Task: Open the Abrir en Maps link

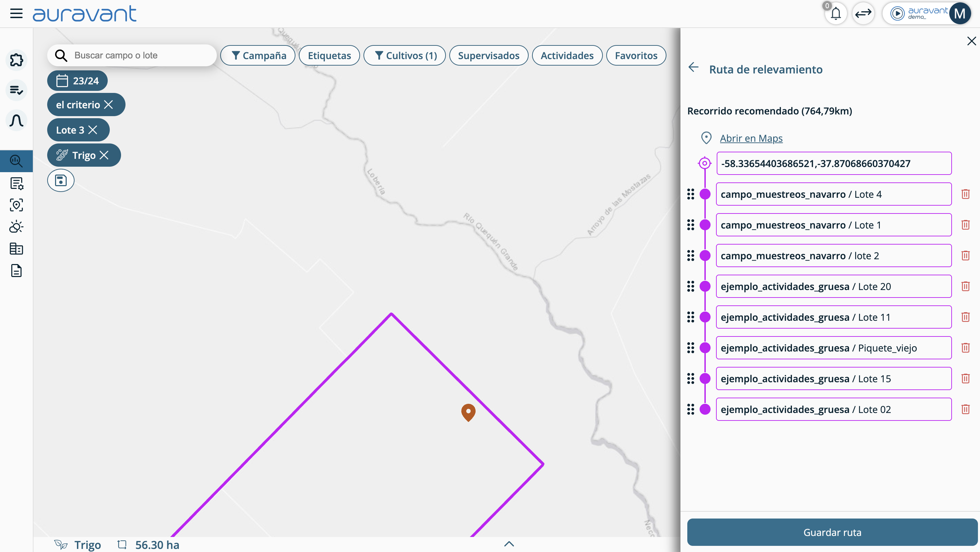Action: click(751, 138)
